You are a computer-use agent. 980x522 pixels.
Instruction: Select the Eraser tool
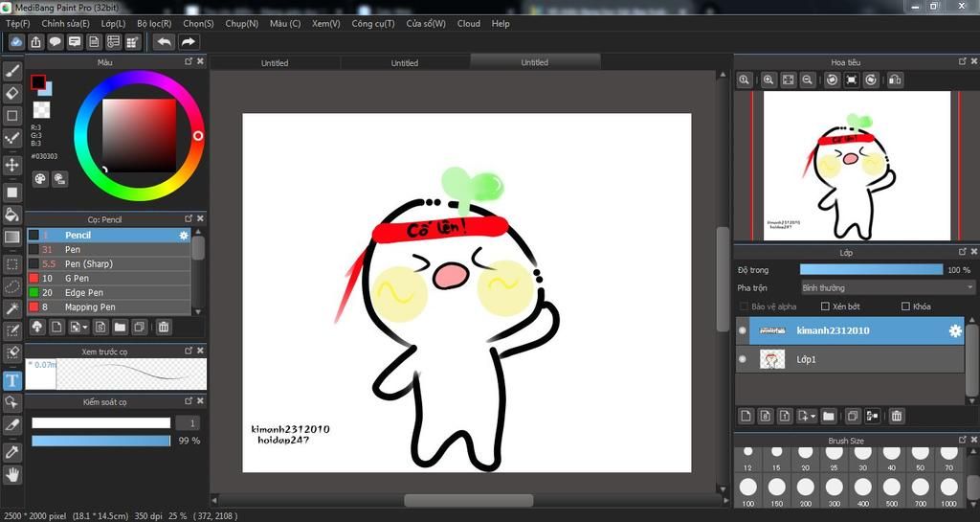click(x=11, y=93)
